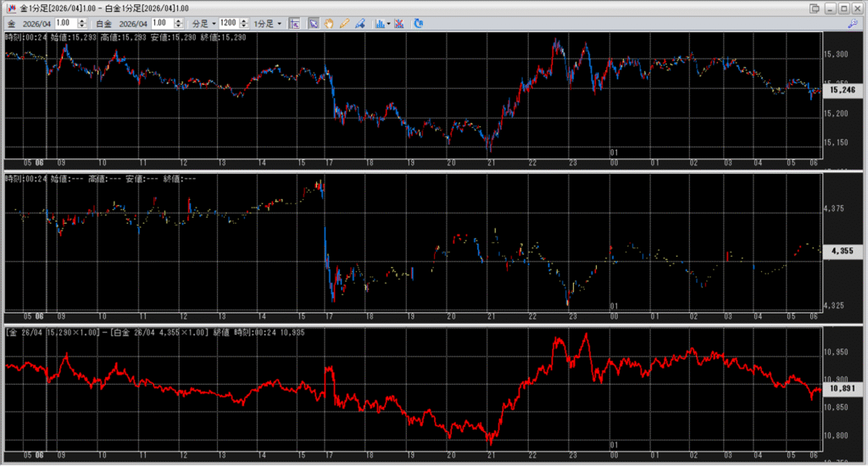Click the 1200 bar count field
Viewport: 868px width, 466px height.
(229, 24)
